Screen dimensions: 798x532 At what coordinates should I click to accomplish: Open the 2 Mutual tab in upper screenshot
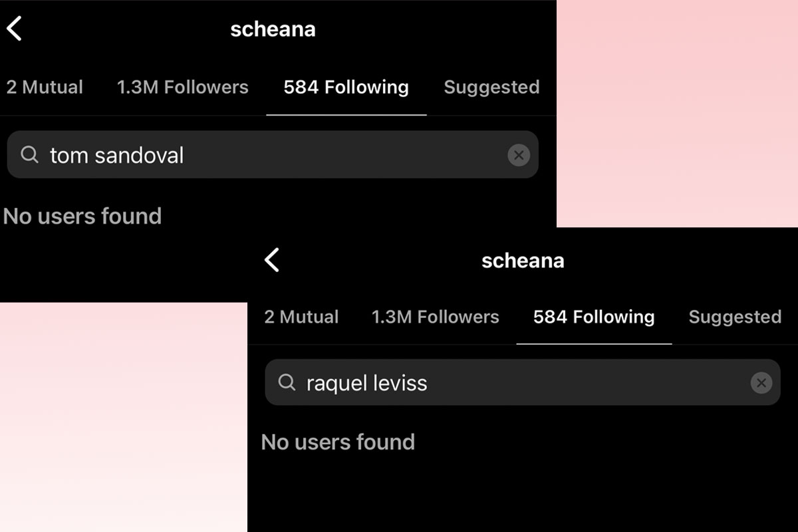[45, 87]
